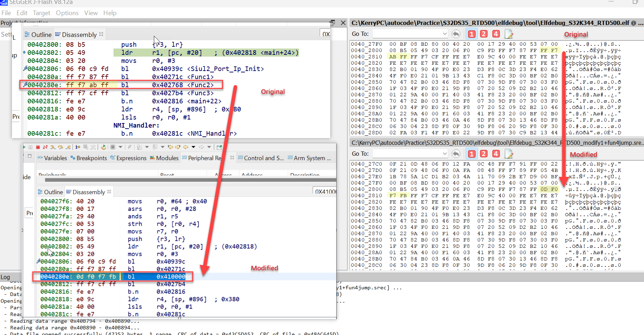The width and height of the screenshot is (644, 335).
Task: Open the Target menu
Action: point(41,13)
